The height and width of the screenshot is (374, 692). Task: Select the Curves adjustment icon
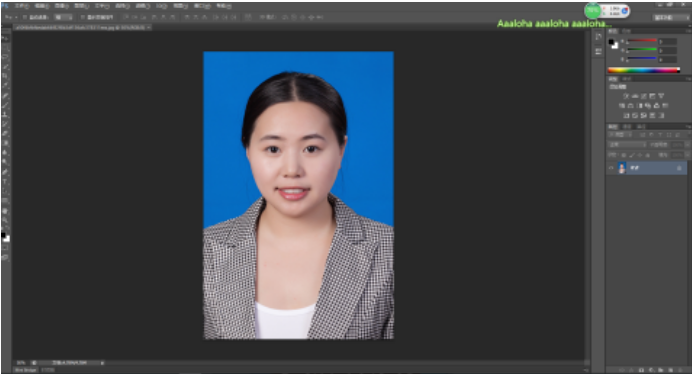tap(643, 96)
